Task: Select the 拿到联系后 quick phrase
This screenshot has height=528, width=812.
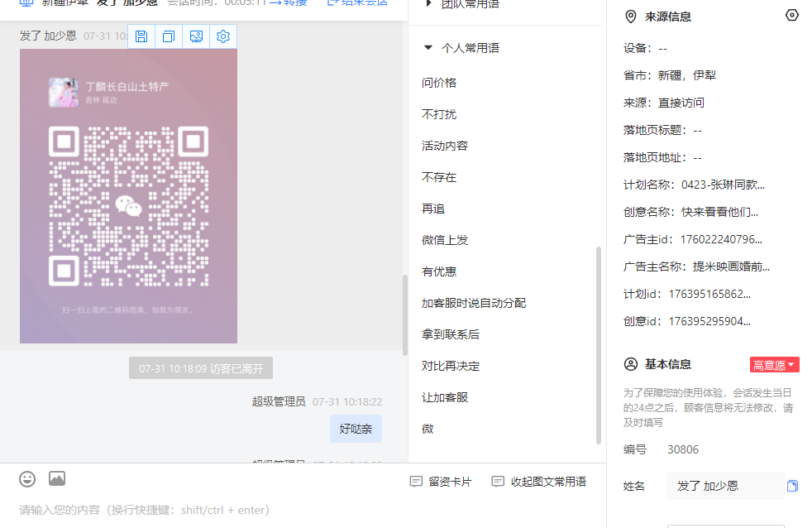Action: (451, 334)
